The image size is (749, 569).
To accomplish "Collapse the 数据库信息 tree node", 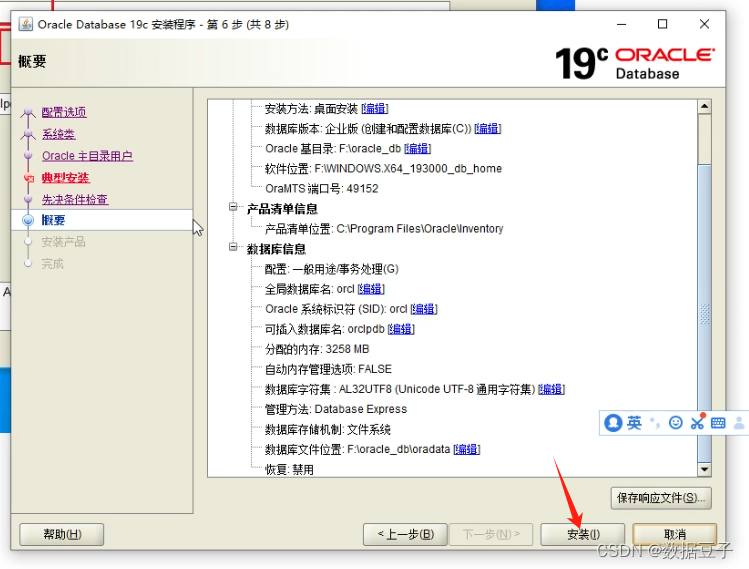I will click(233, 247).
